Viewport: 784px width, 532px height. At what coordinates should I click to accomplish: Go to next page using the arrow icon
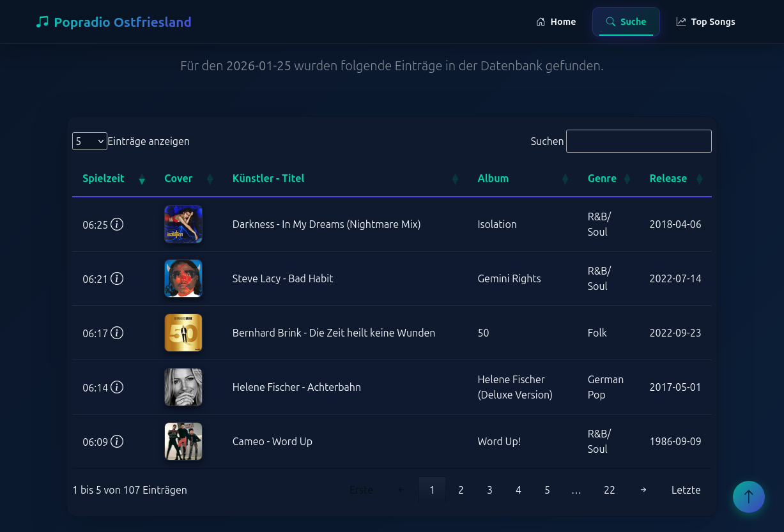643,490
